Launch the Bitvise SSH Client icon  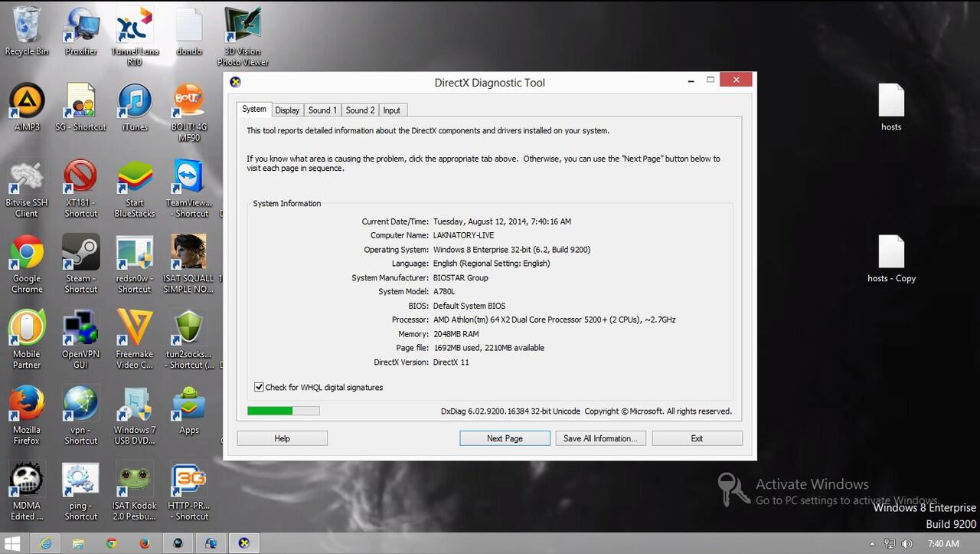[27, 188]
